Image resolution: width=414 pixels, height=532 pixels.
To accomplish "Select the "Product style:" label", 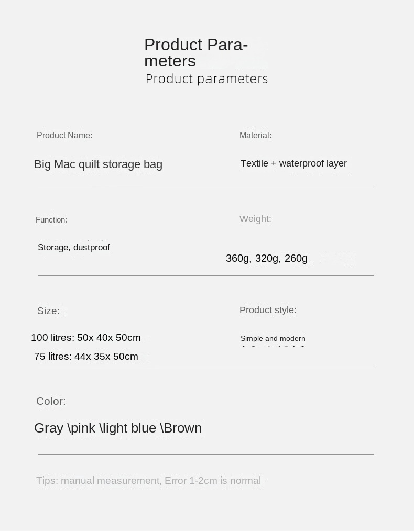I will coord(268,310).
